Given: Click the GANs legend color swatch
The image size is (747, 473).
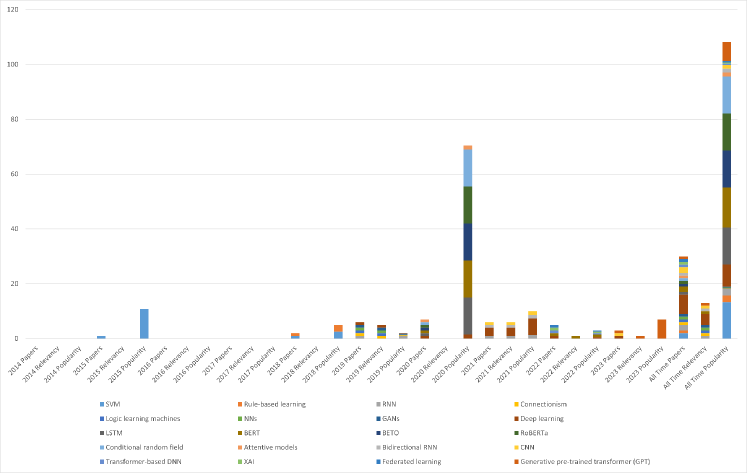Looking at the screenshot, I should [379, 419].
